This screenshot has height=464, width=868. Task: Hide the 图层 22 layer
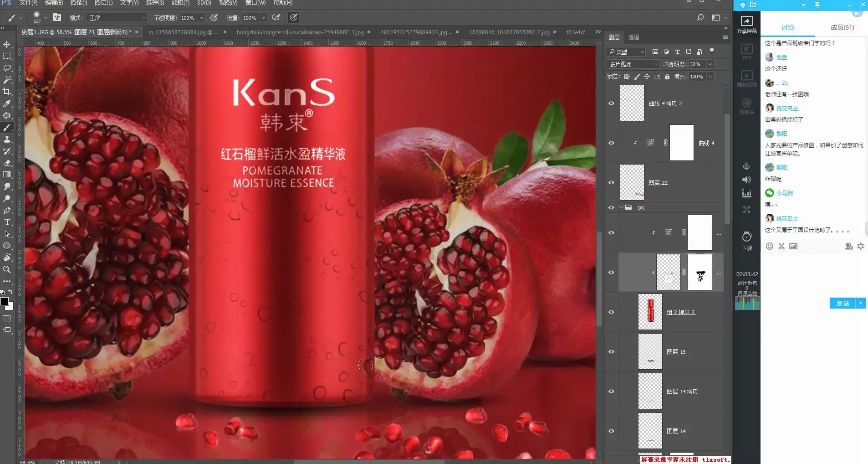[611, 182]
